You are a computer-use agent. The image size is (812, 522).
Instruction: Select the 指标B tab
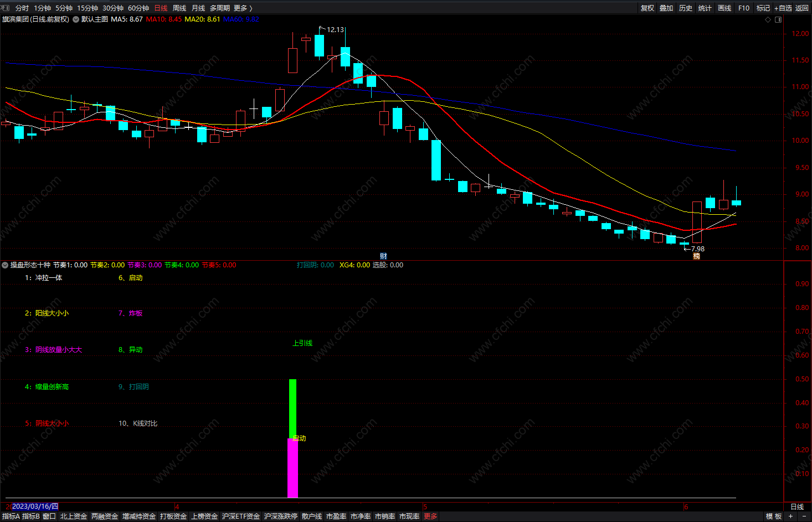tap(31, 516)
